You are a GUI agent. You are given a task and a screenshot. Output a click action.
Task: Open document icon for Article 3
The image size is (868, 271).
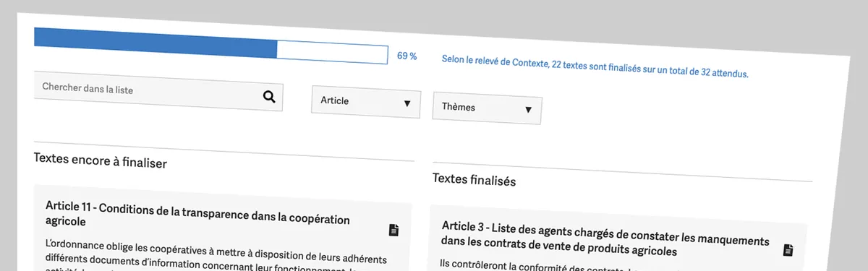coord(788,250)
